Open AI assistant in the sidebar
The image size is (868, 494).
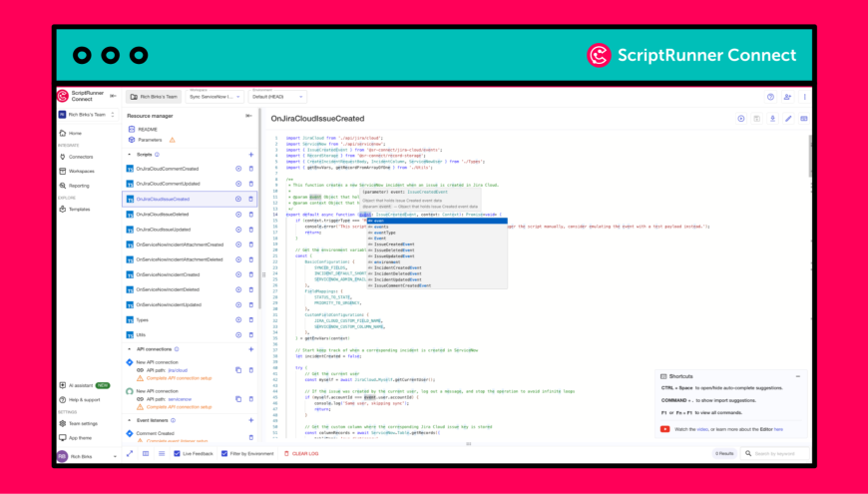coord(85,385)
